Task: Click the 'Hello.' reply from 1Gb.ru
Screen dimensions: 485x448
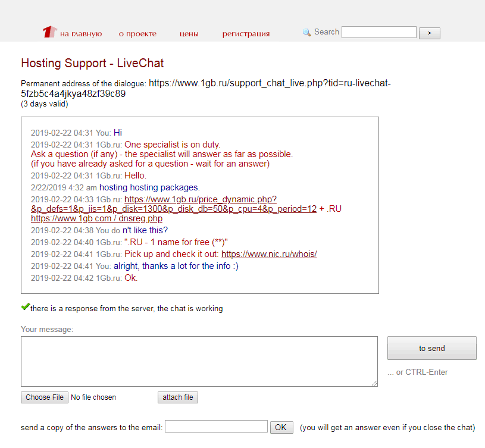Action: point(135,176)
